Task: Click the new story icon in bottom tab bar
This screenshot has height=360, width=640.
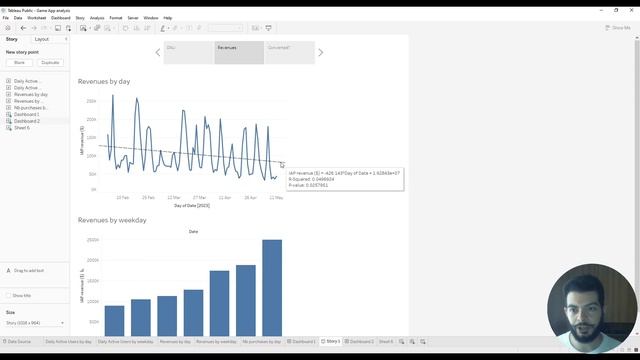Action: (x=422, y=341)
